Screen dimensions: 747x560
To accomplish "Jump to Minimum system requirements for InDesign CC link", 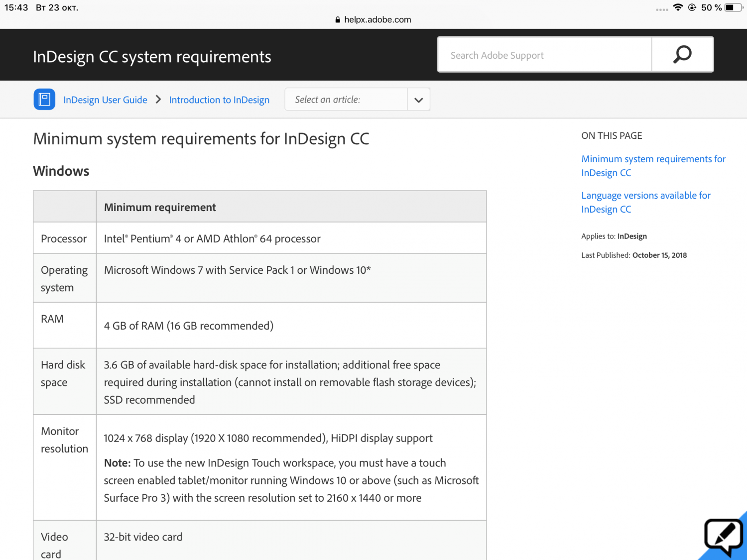I will pyautogui.click(x=653, y=166).
